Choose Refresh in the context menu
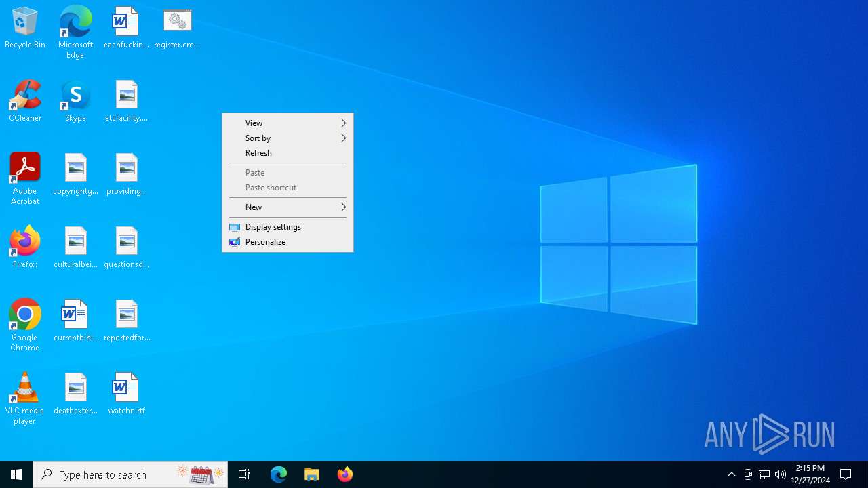 (x=288, y=153)
